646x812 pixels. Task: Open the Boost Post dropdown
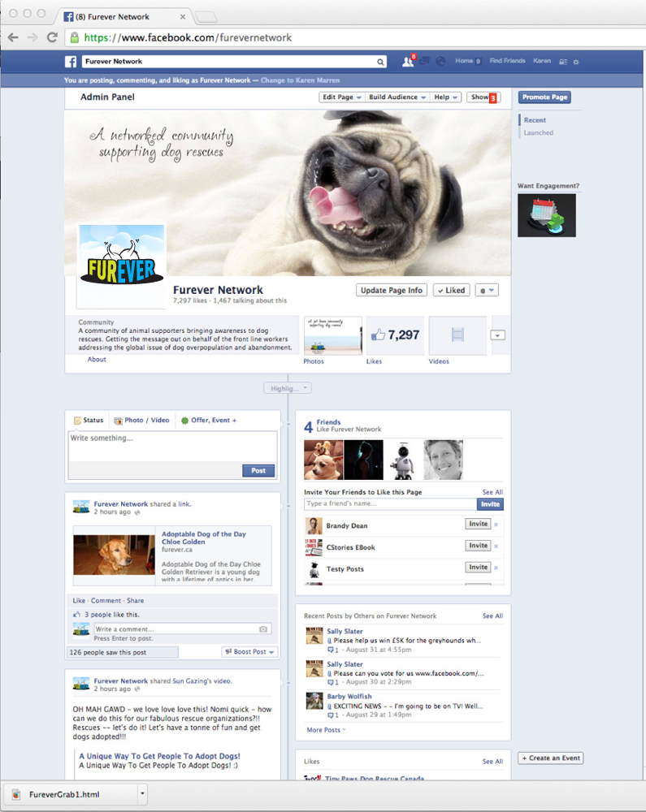click(249, 652)
